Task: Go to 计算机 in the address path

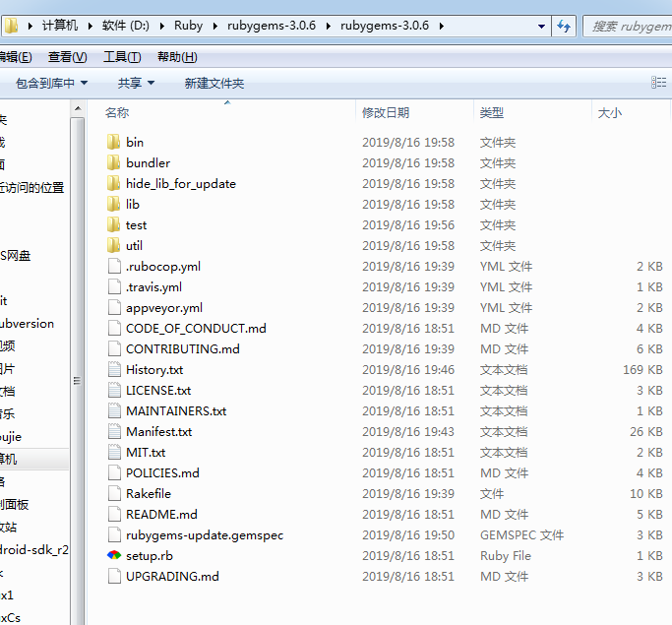Action: click(x=60, y=26)
